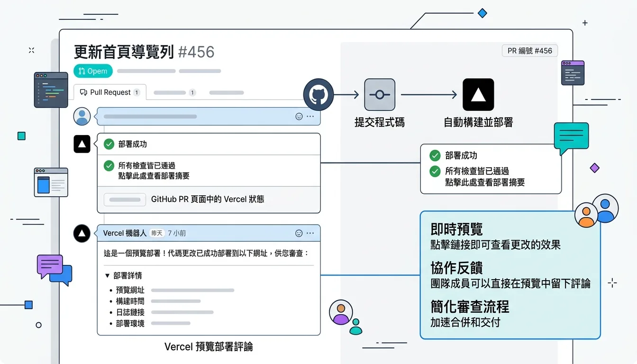Open emoji reaction on first comment bar

tap(299, 116)
